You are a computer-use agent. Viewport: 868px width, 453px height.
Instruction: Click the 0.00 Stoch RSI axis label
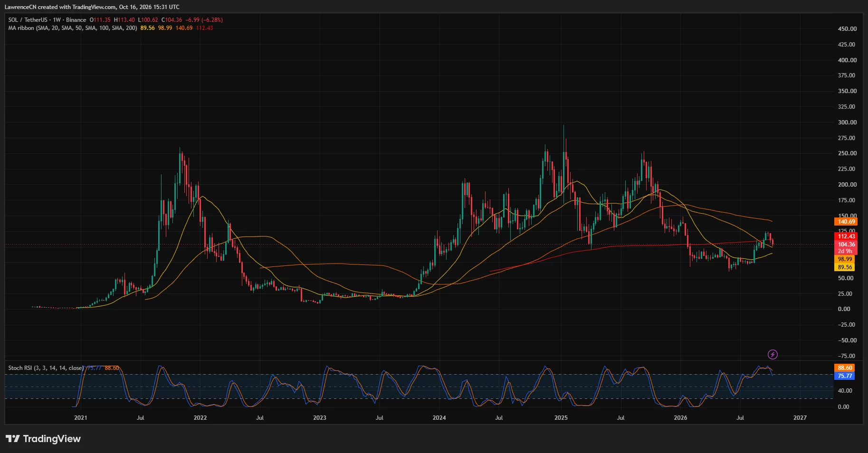[843, 407]
